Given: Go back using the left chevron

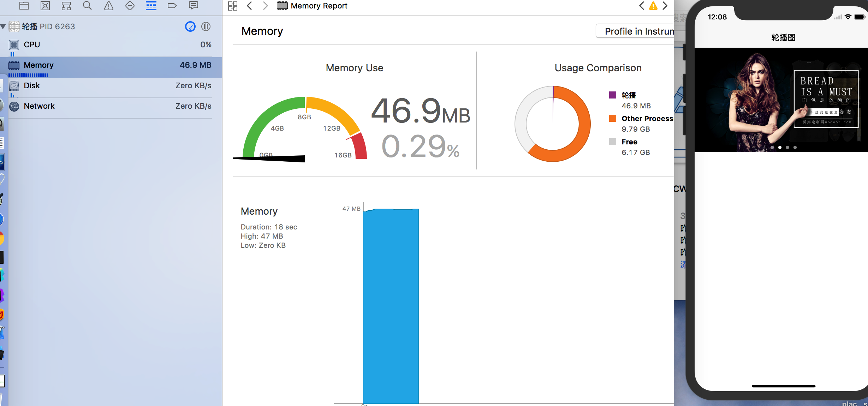Looking at the screenshot, I should [250, 6].
